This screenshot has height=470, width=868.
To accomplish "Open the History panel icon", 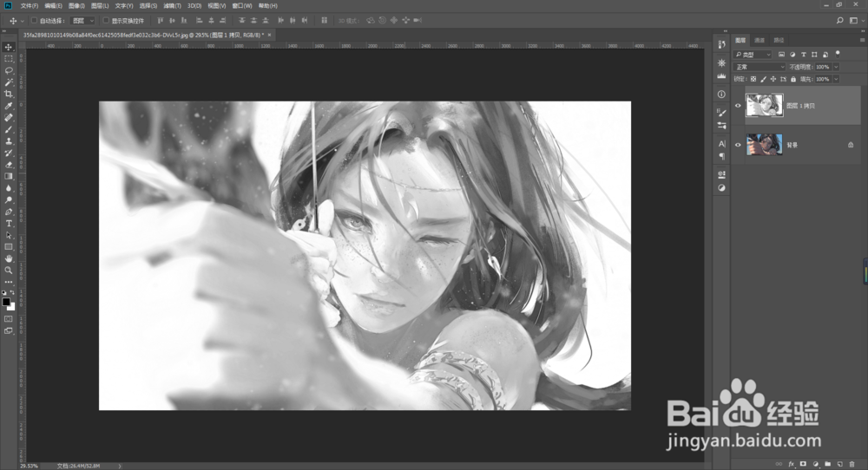I will [x=721, y=44].
